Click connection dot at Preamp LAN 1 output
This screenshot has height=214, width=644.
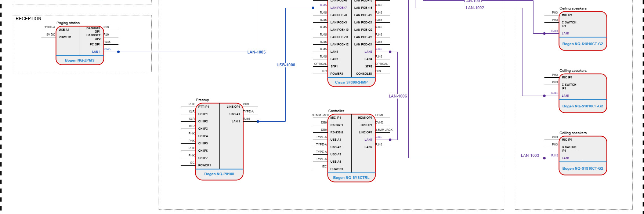point(258,121)
